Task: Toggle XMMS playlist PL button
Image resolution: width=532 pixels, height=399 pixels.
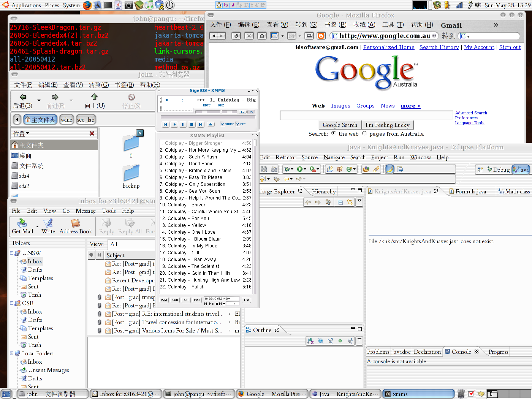Action: click(x=251, y=112)
